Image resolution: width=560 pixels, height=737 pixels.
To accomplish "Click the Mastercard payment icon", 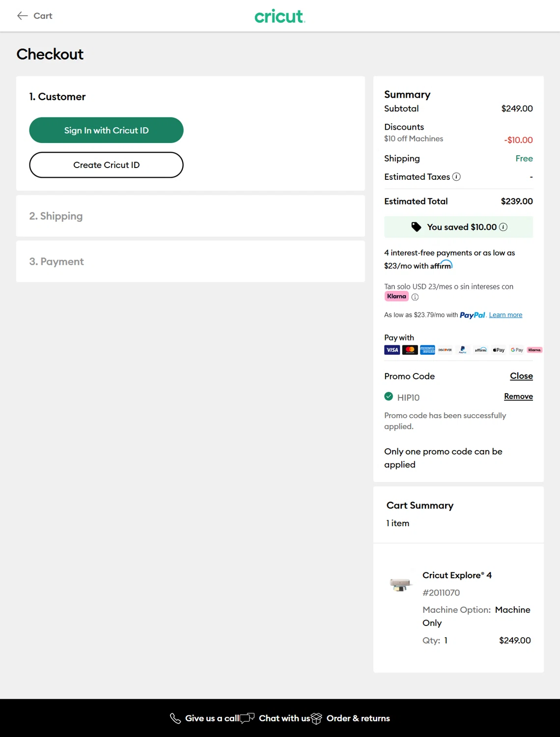I will point(410,350).
